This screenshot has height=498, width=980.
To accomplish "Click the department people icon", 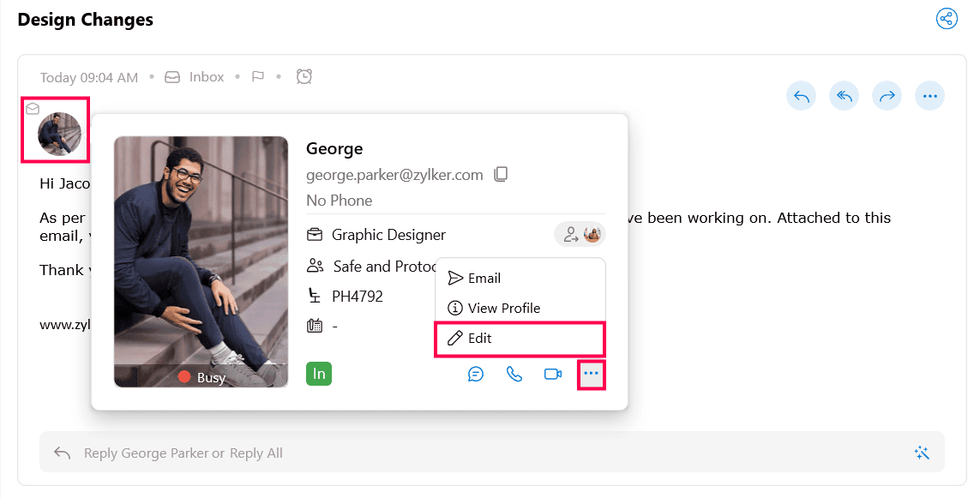I will pyautogui.click(x=315, y=267).
